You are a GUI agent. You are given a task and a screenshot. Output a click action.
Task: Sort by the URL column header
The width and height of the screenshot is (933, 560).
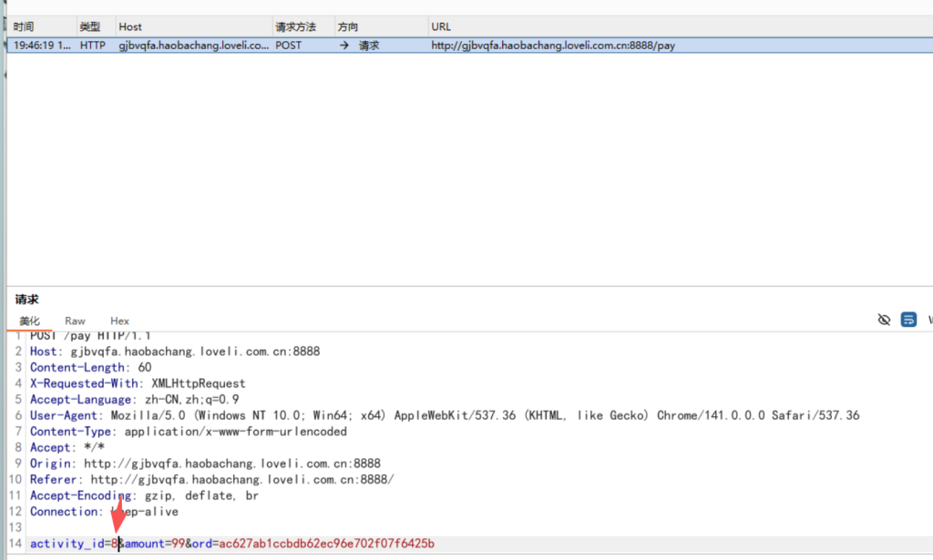[x=441, y=27]
